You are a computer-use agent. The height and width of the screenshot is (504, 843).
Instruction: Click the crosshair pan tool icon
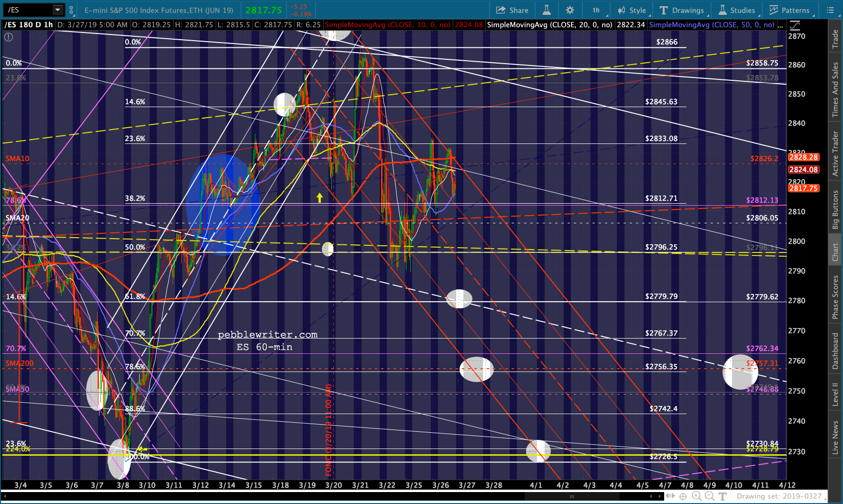click(683, 496)
